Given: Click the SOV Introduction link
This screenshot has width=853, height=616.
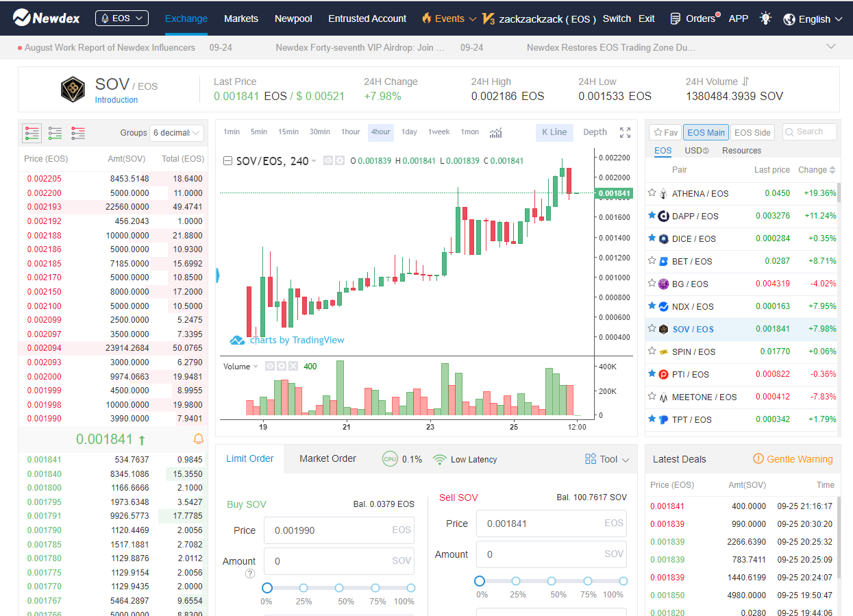Looking at the screenshot, I should (x=116, y=100).
